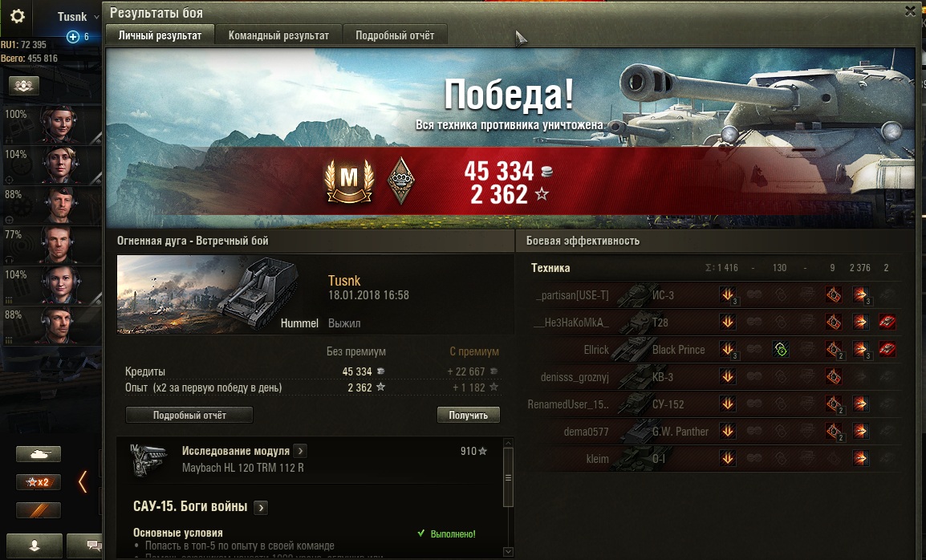
Task: Collapse the side panel with orange chevron
Action: (83, 482)
